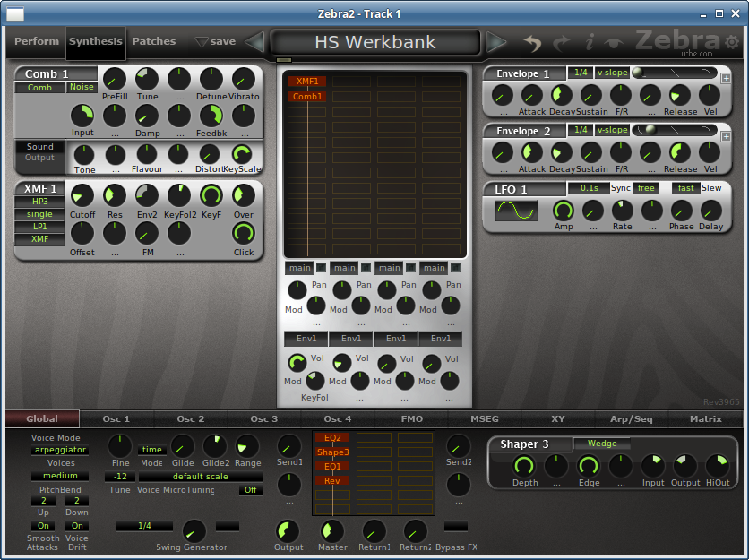This screenshot has height=560, width=749.
Task: Open the Voice Mode arpeggiator dropdown
Action: [x=60, y=450]
